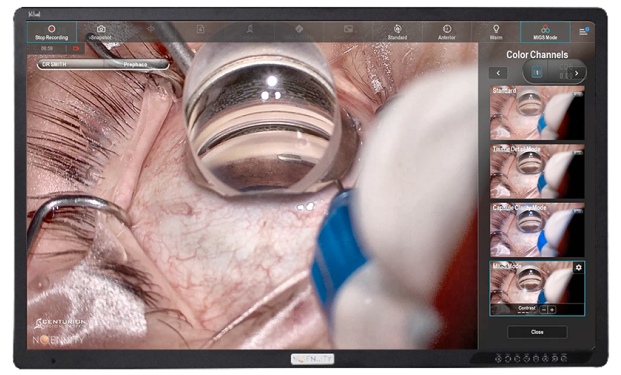Click the Stop Recording button
The width and height of the screenshot is (621, 375).
tap(51, 32)
